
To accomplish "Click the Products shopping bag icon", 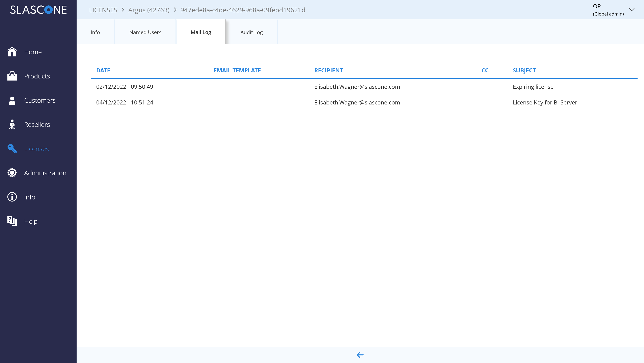I will (x=12, y=76).
